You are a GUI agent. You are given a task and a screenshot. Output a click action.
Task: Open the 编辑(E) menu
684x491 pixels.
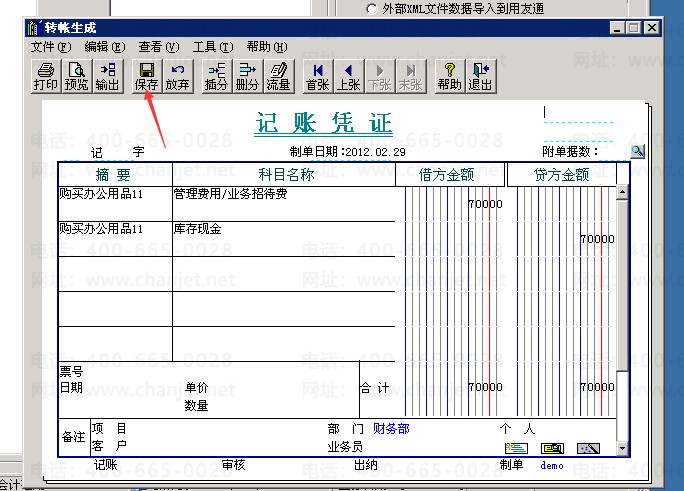[x=105, y=47]
